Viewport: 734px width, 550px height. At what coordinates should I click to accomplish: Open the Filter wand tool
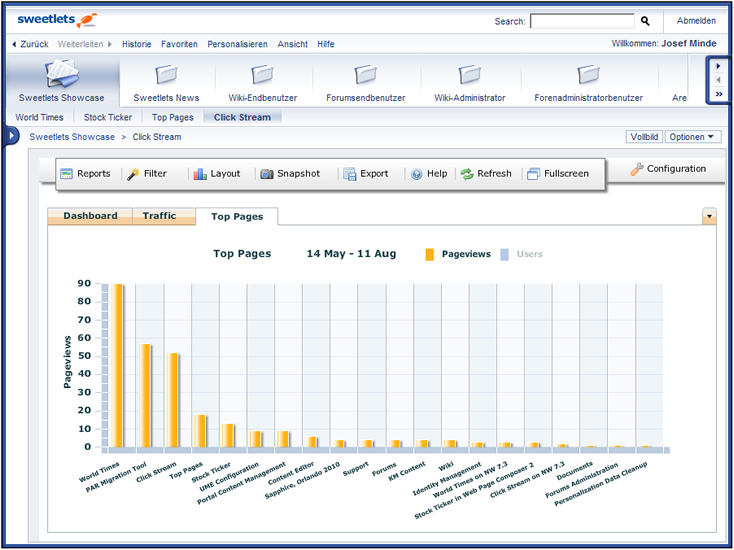147,174
